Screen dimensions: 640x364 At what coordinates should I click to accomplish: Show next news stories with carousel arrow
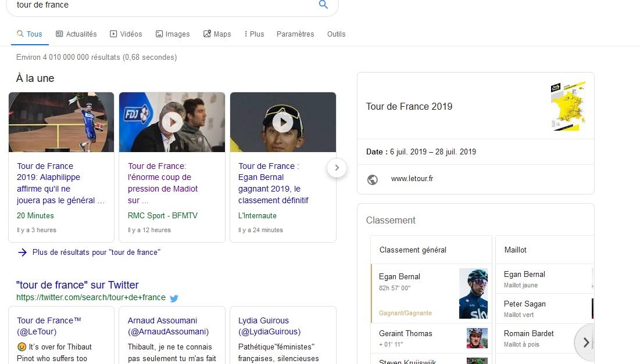tap(337, 168)
